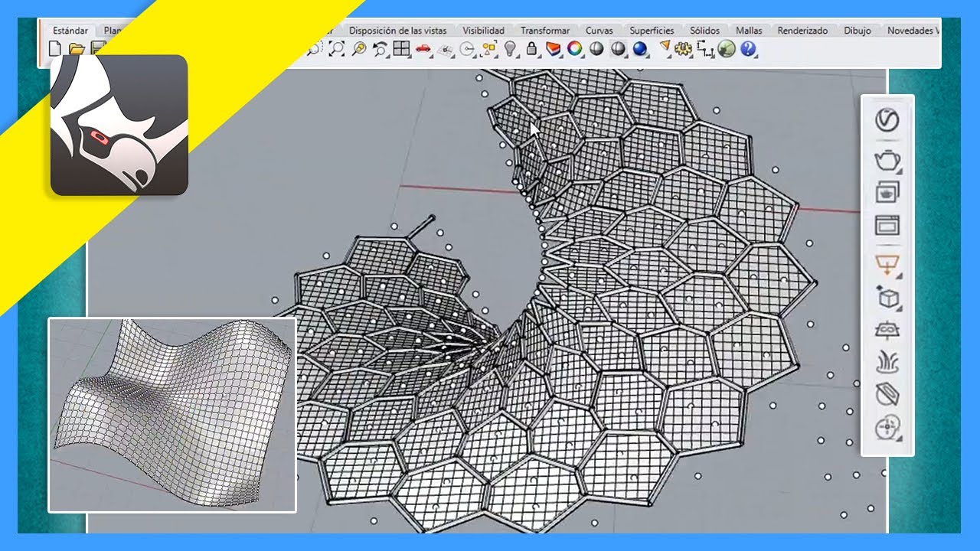The height and width of the screenshot is (551, 980).
Task: Click the green globe Grasshopper icon
Action: tap(726, 49)
